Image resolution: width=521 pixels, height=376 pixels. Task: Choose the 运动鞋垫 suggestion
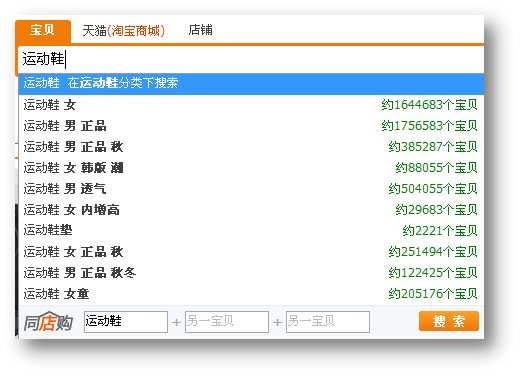251,231
